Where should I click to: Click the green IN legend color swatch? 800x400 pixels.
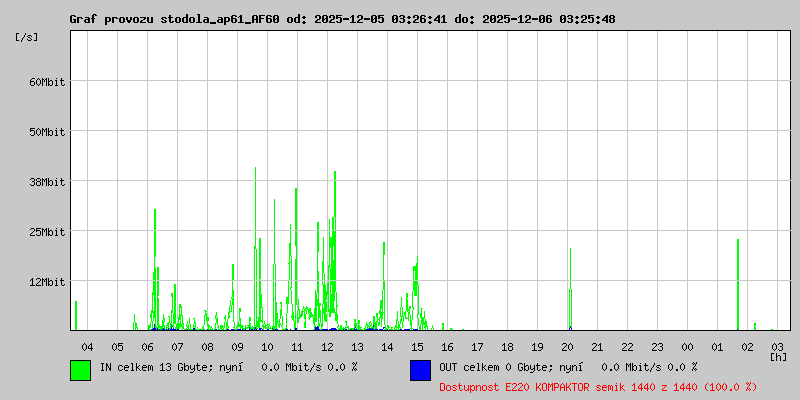[x=80, y=369]
